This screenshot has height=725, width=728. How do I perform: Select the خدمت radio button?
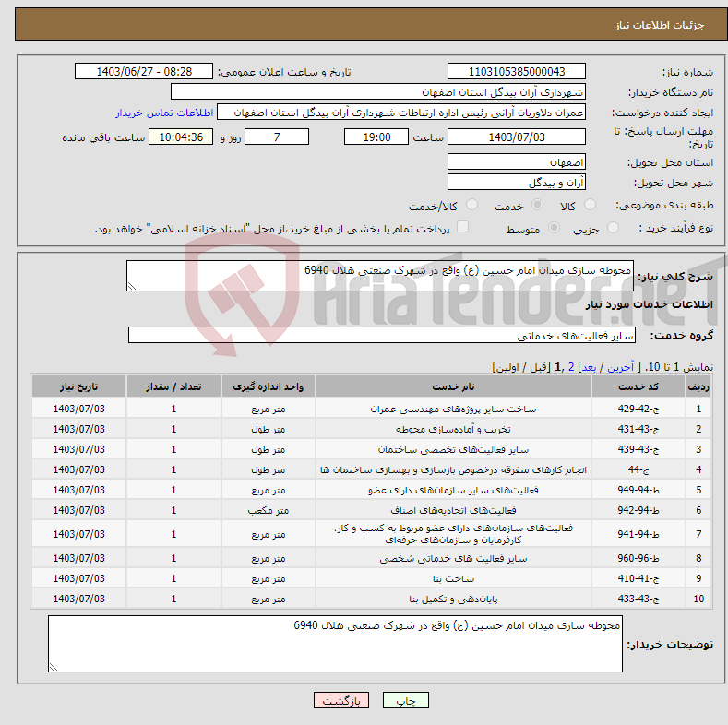[537, 205]
